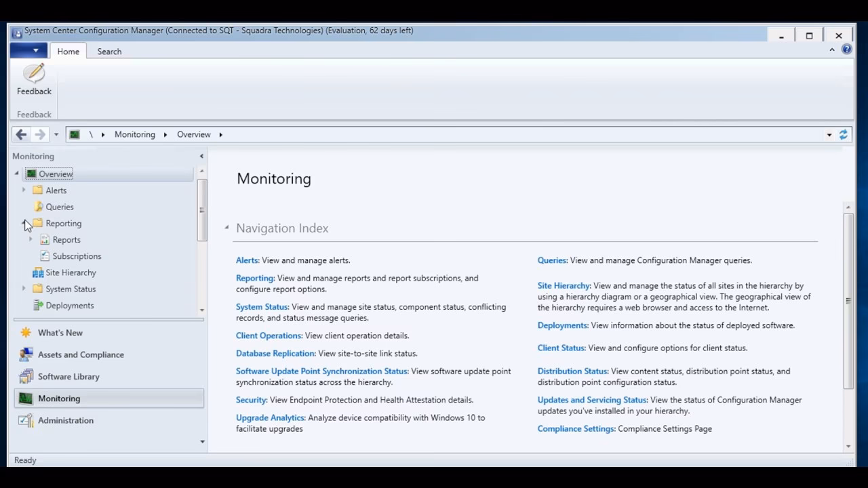Viewport: 868px width, 488px height.
Task: Click the Subscriptions icon in the tree
Action: (x=45, y=256)
